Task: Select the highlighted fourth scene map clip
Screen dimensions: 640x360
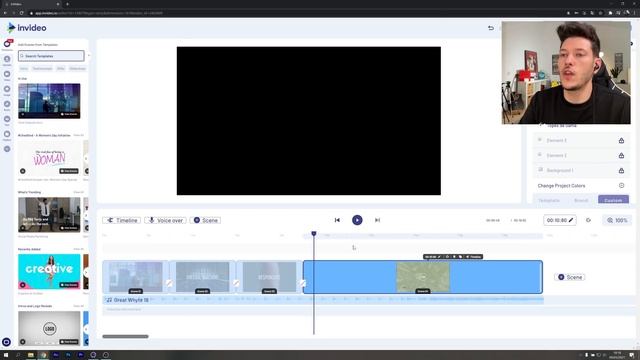Action: [423, 277]
